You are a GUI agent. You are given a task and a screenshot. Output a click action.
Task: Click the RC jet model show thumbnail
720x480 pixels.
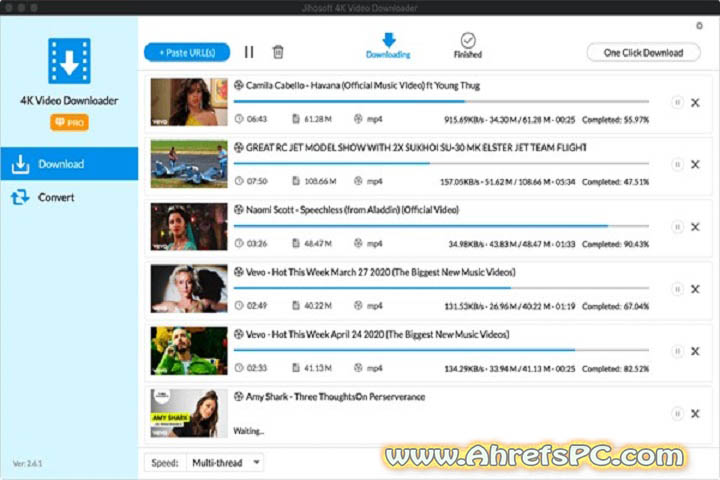click(x=189, y=164)
